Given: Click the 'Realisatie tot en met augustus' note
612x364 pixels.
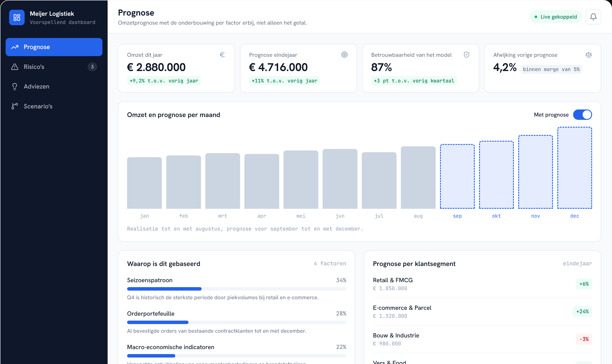Looking at the screenshot, I should (245, 229).
